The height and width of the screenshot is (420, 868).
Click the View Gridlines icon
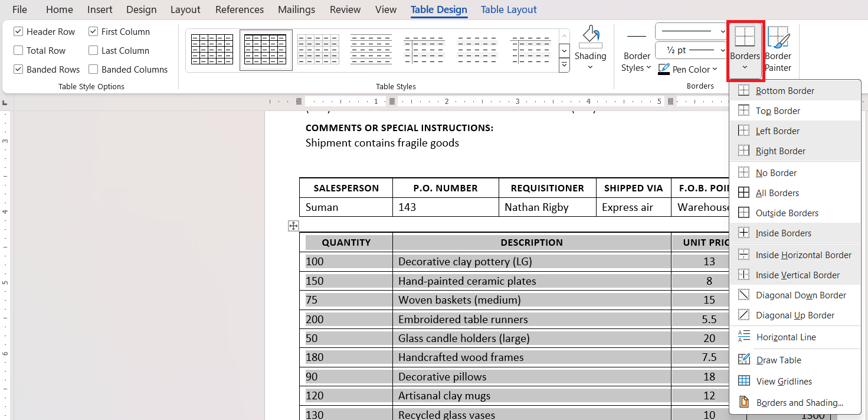tap(744, 381)
